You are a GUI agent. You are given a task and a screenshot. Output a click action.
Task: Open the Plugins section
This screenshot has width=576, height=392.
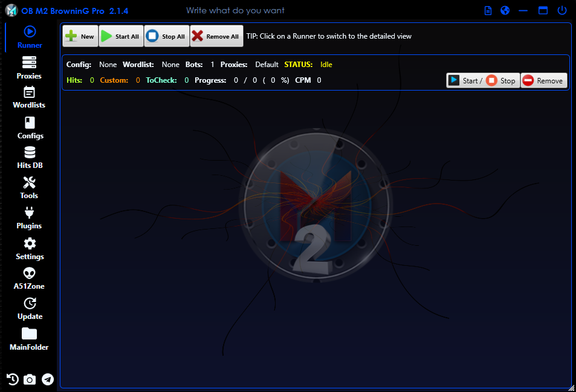29,219
